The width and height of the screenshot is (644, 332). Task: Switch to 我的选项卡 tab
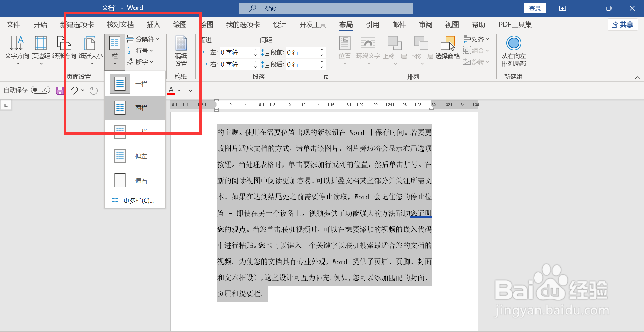tap(243, 25)
